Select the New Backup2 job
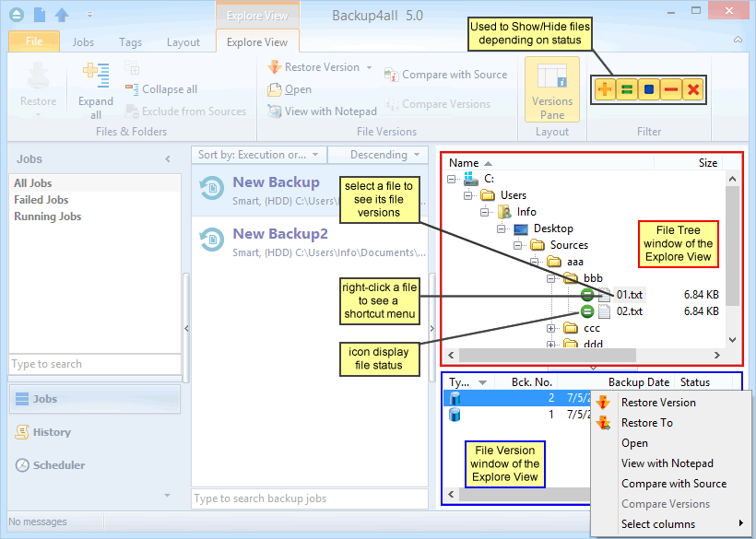 pyautogui.click(x=310, y=242)
